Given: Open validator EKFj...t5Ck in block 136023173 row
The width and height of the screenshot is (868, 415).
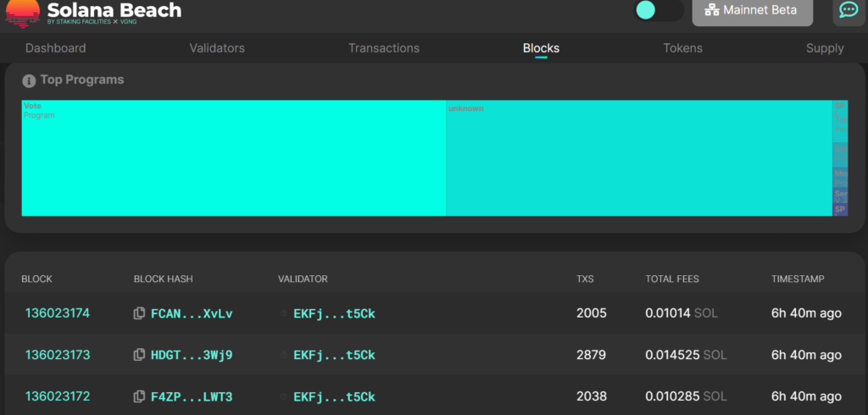Looking at the screenshot, I should (x=334, y=355).
